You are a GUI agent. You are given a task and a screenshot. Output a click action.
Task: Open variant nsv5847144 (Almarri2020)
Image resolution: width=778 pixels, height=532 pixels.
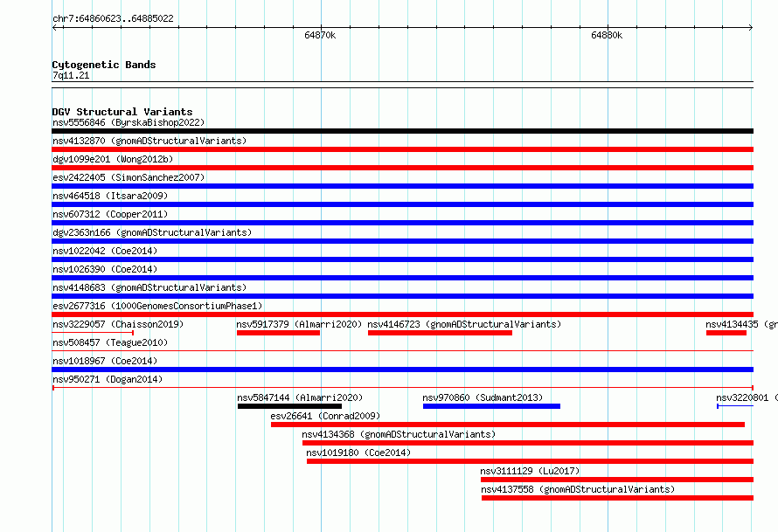click(x=300, y=397)
